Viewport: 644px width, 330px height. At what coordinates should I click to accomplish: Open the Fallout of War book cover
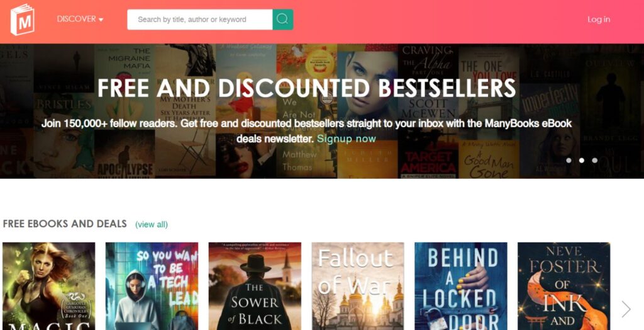(x=358, y=286)
